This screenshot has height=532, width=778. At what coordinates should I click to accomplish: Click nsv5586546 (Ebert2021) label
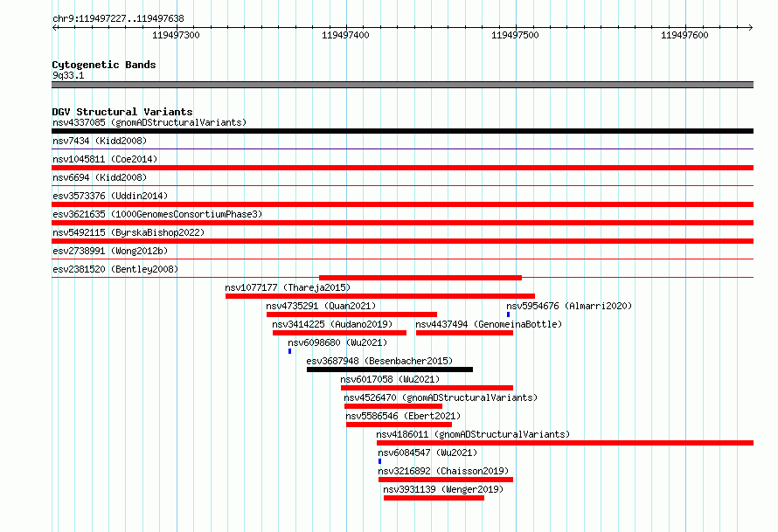pos(403,416)
